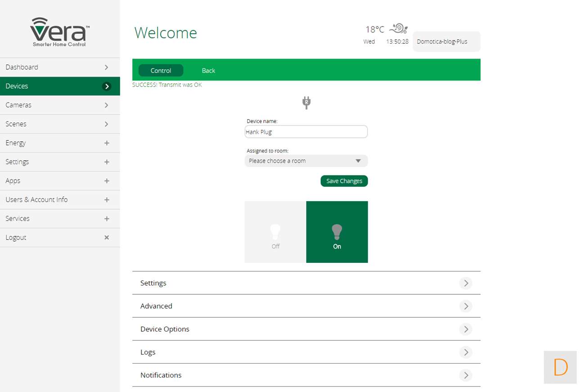This screenshot has height=392, width=585.
Task: Click the Save Changes button
Action: click(344, 181)
